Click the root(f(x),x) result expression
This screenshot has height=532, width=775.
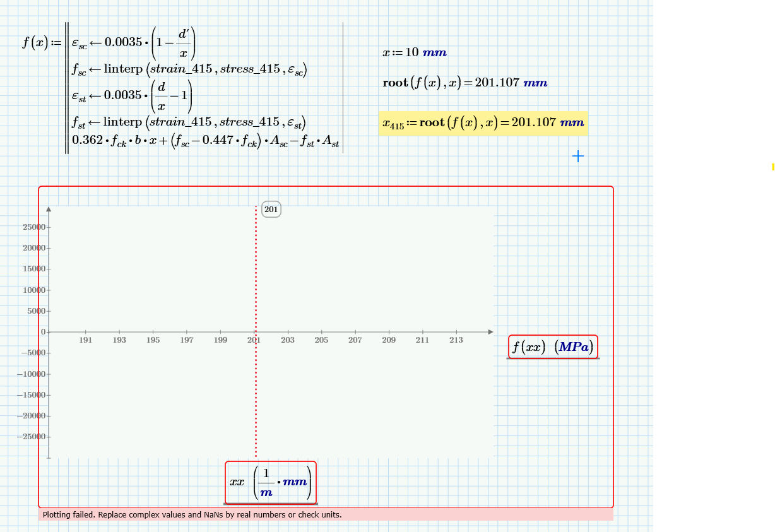coord(464,83)
